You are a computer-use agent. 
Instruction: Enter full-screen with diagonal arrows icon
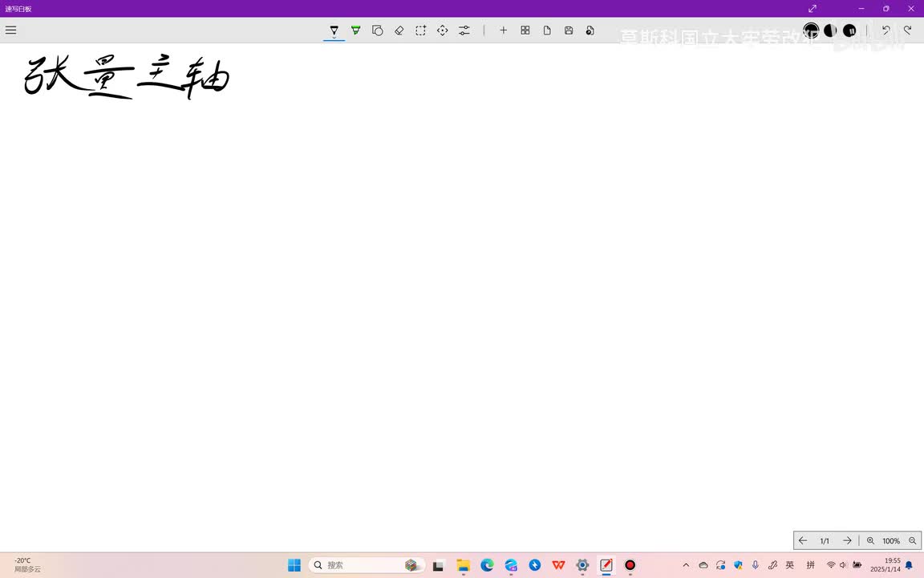click(x=813, y=8)
